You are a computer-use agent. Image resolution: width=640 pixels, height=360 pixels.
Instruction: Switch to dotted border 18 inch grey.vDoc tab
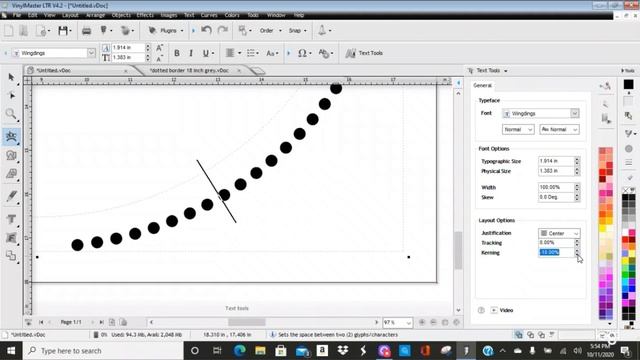point(189,71)
